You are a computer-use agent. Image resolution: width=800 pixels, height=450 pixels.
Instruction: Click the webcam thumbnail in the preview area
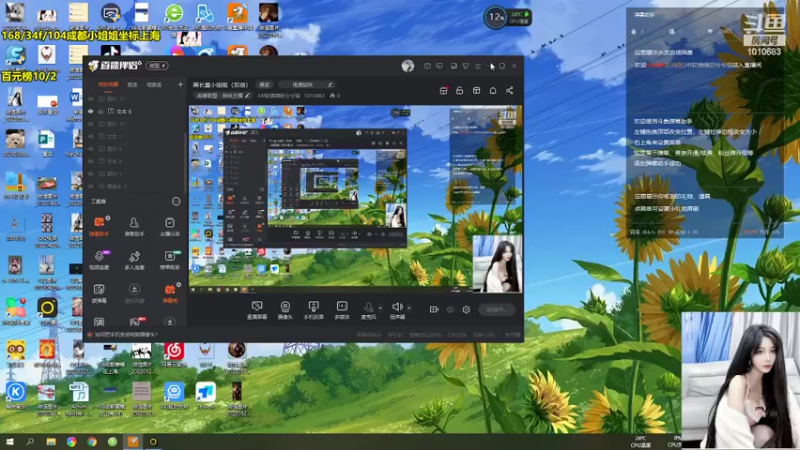[x=497, y=263]
